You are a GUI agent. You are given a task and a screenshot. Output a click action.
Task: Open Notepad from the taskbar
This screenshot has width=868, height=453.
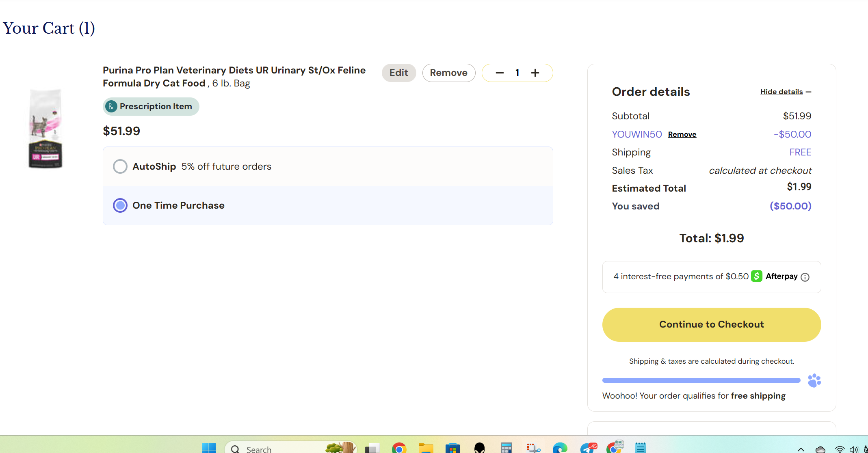coord(641,448)
